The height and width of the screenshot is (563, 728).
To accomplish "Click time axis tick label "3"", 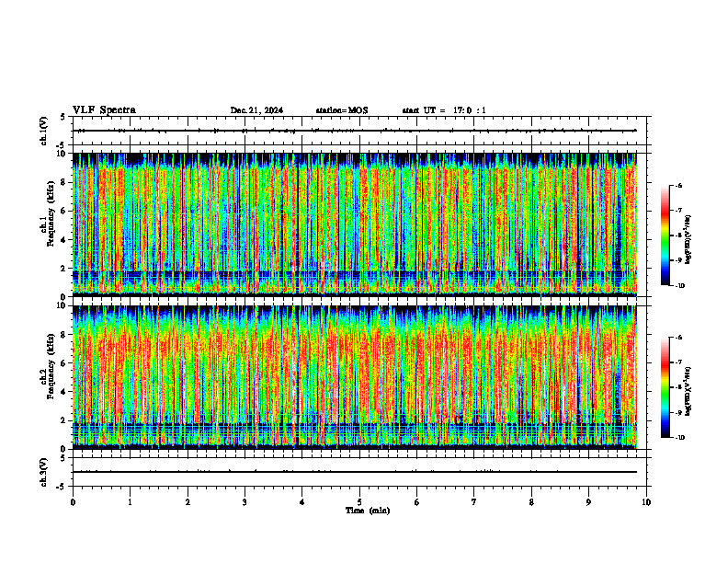I will coord(245,502).
